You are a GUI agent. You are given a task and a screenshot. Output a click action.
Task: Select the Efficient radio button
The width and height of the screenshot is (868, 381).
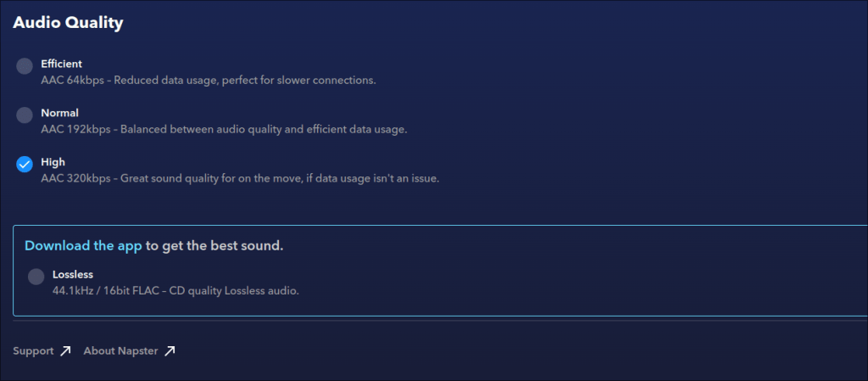(x=25, y=66)
